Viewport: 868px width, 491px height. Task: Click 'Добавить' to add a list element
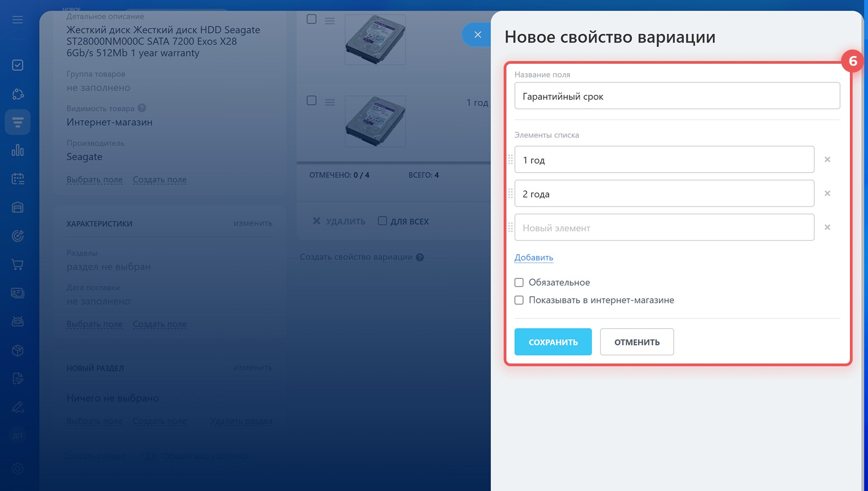tap(534, 258)
